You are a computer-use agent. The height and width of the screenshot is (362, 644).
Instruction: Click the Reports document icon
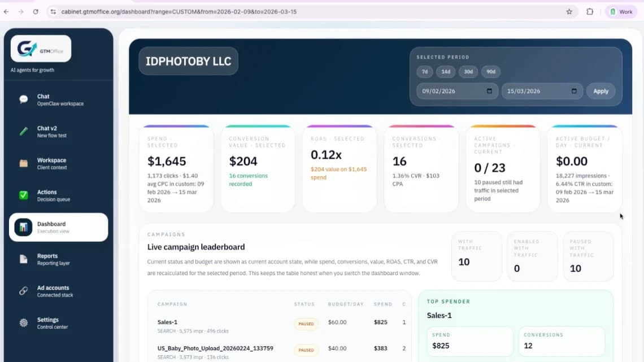(x=23, y=259)
